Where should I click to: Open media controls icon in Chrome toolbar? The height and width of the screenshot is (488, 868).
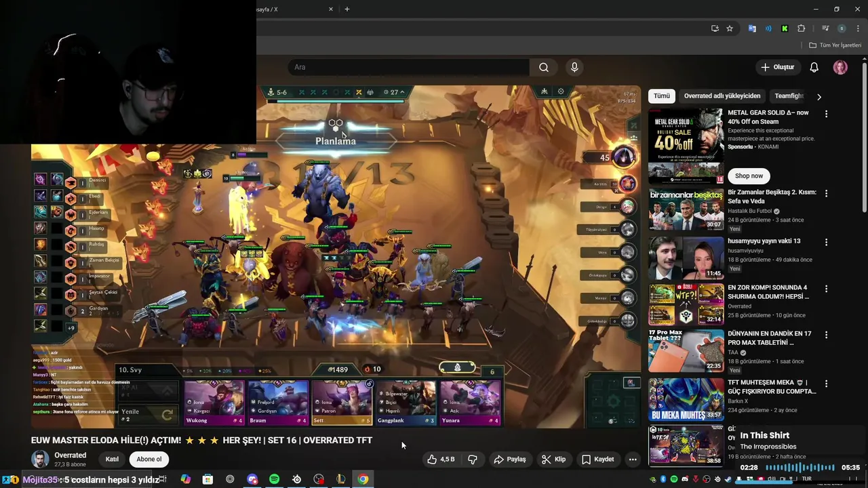pyautogui.click(x=825, y=28)
